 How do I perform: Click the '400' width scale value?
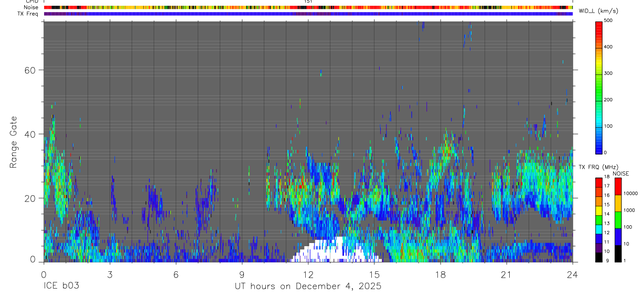tap(608, 47)
